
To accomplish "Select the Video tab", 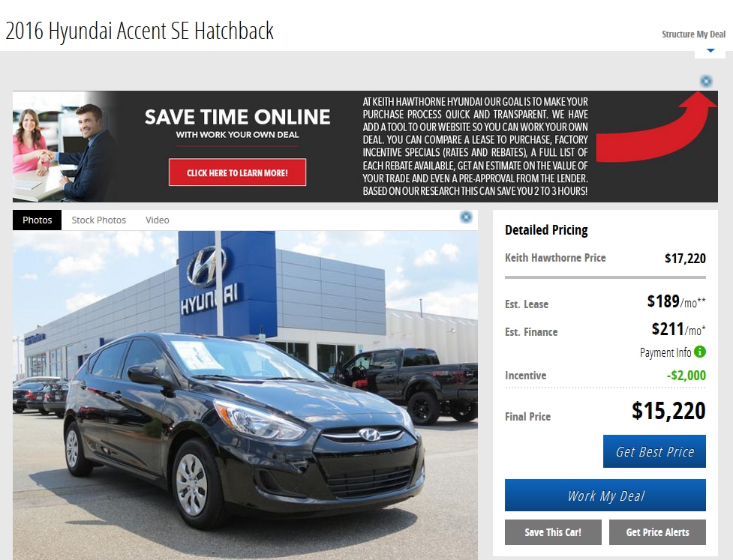I will click(x=157, y=220).
